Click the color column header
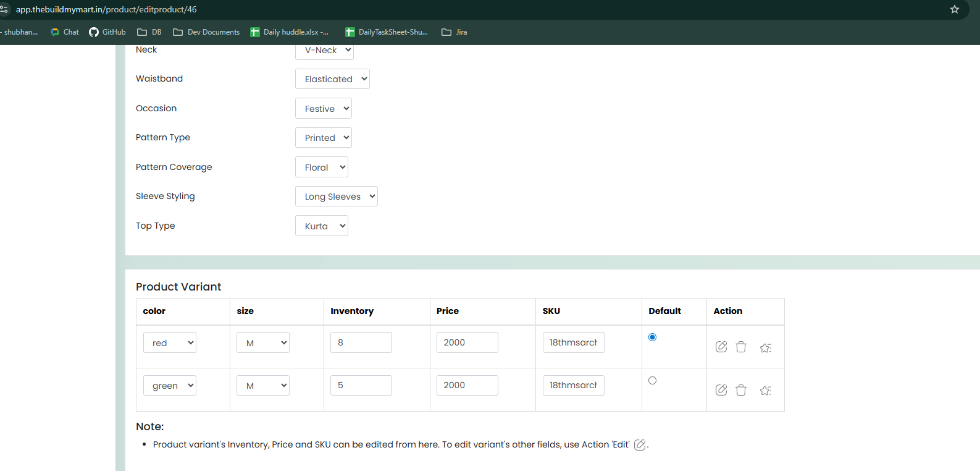Screen dimensions: 980x471 [x=154, y=311]
